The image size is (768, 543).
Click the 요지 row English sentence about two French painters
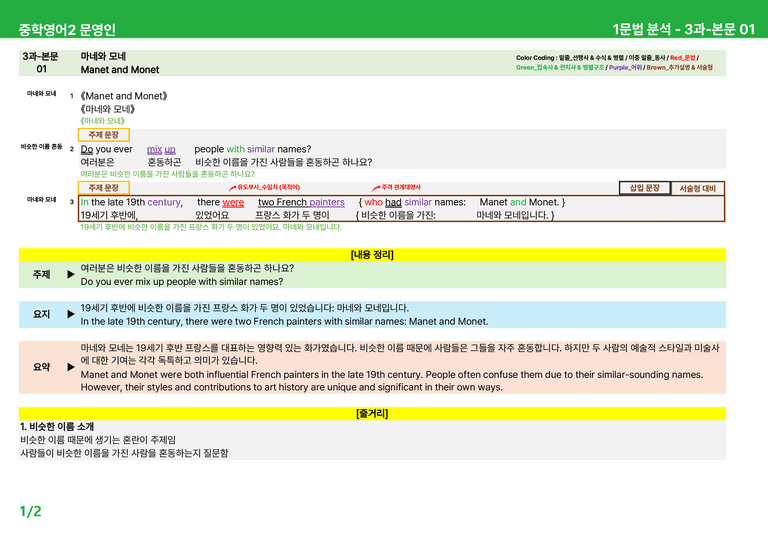(x=285, y=322)
